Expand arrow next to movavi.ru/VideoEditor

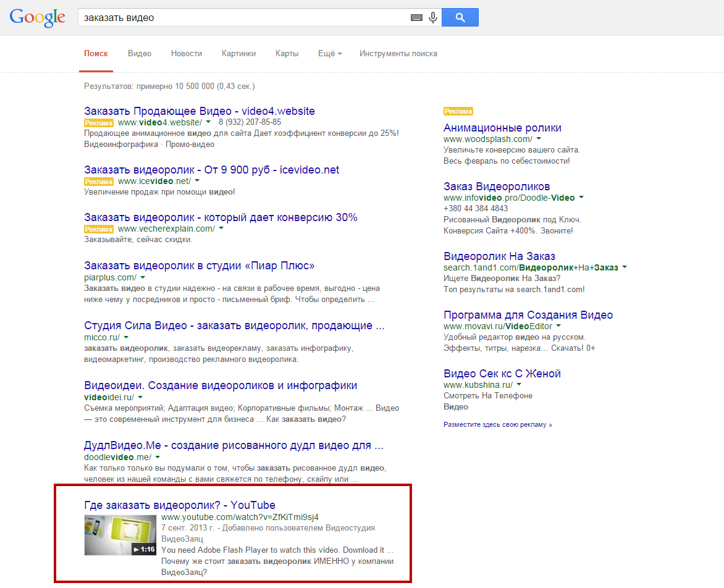(x=558, y=326)
